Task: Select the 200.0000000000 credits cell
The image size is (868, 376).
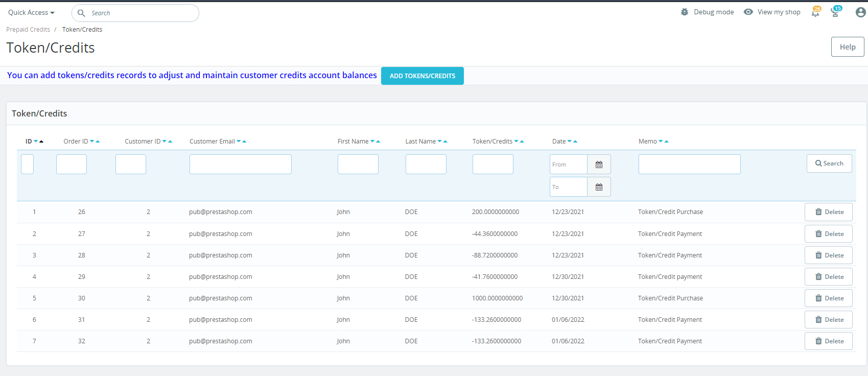Action: (496, 212)
